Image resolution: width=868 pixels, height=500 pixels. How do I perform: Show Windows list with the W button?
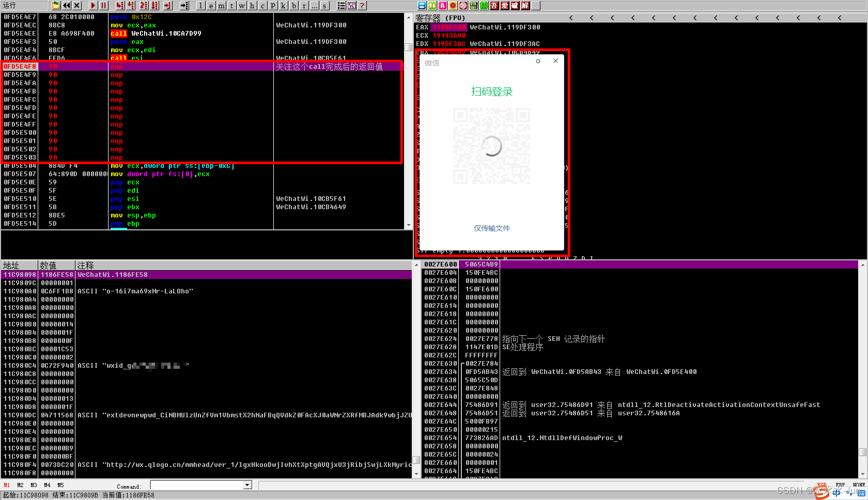(x=242, y=6)
